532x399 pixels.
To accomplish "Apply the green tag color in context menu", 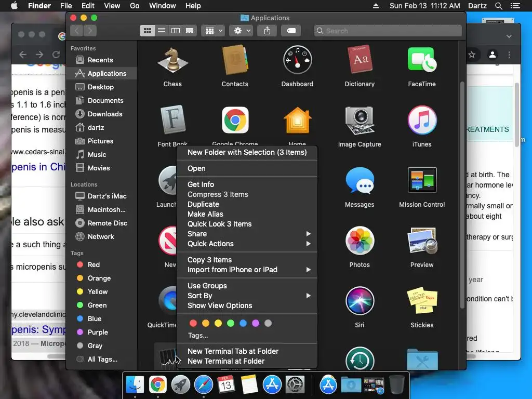I will click(231, 323).
